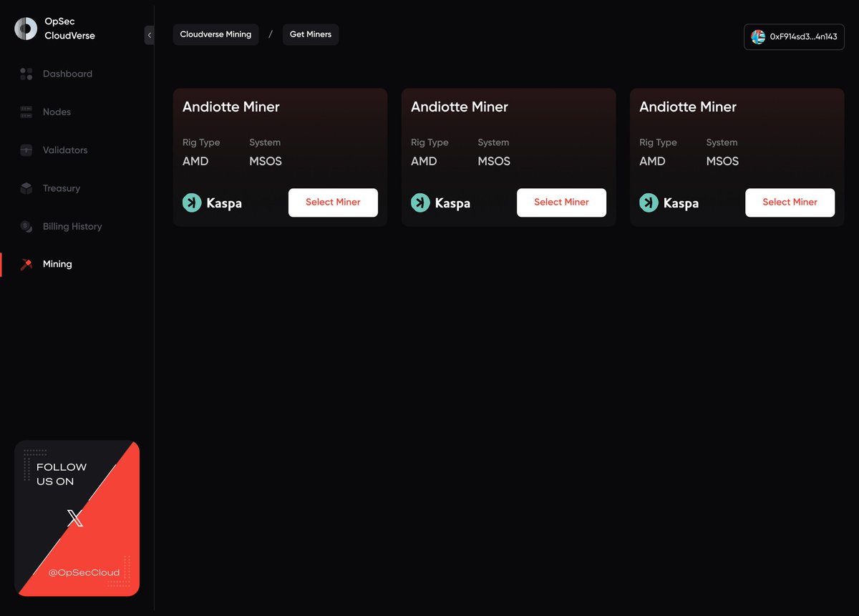Screen dimensions: 859x616
Task: Click the Kaspa name on right card
Action: (x=681, y=203)
